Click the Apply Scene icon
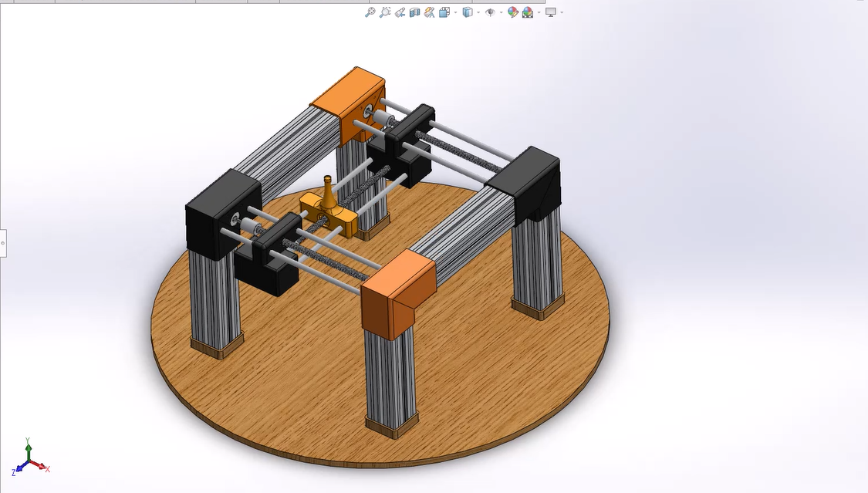 point(529,12)
